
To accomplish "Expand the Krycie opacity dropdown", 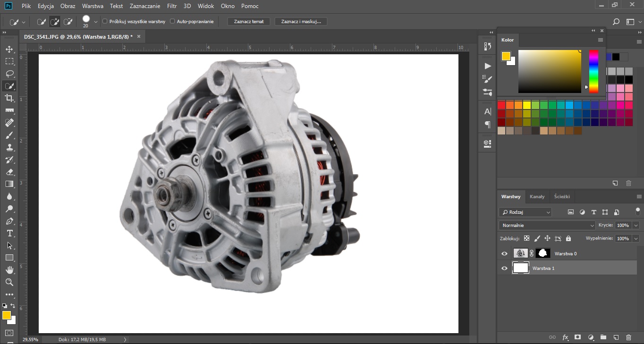I will coord(636,226).
